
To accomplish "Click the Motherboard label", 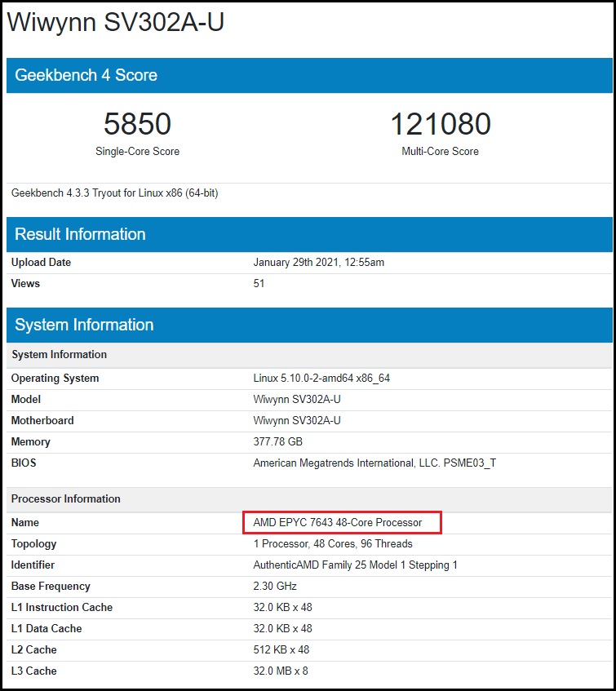I will pyautogui.click(x=42, y=420).
